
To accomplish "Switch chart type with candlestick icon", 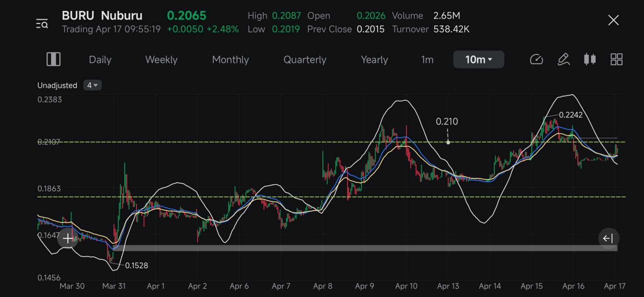I will pyautogui.click(x=590, y=59).
